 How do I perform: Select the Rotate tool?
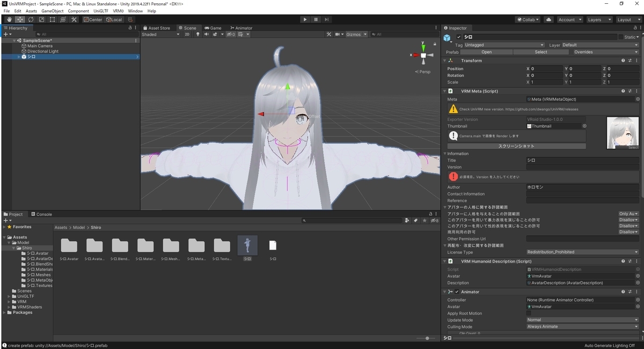pyautogui.click(x=31, y=19)
